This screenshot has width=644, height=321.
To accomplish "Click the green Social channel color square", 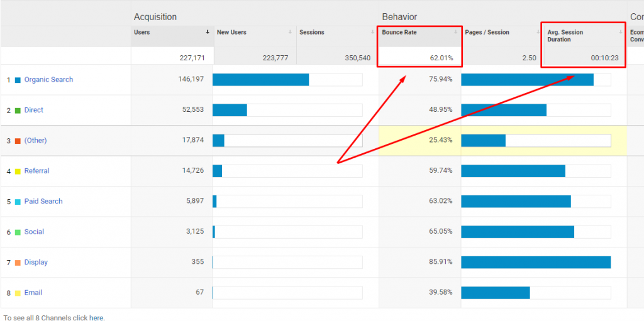I will pos(18,232).
